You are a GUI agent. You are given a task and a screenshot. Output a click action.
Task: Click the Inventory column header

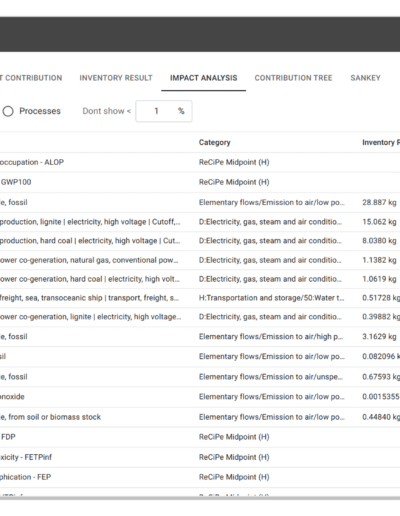pyautogui.click(x=381, y=142)
